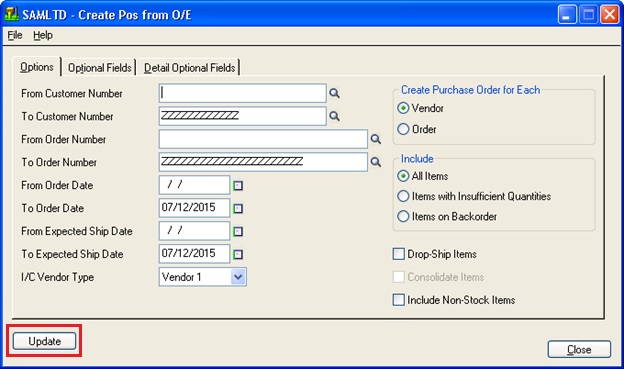Open calendar for To Order Date

click(x=238, y=209)
